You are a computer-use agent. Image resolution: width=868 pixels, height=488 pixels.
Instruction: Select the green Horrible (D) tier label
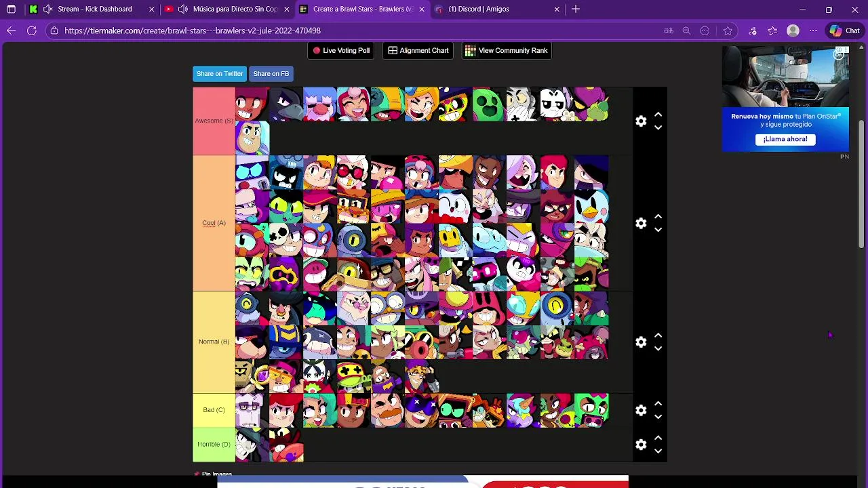click(x=214, y=444)
